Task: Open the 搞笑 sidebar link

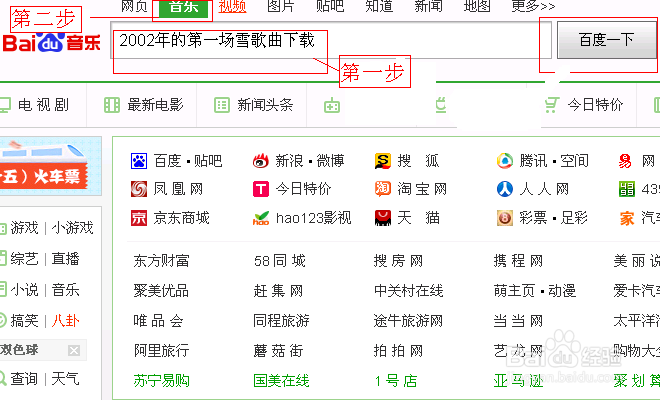Action: pos(24,321)
